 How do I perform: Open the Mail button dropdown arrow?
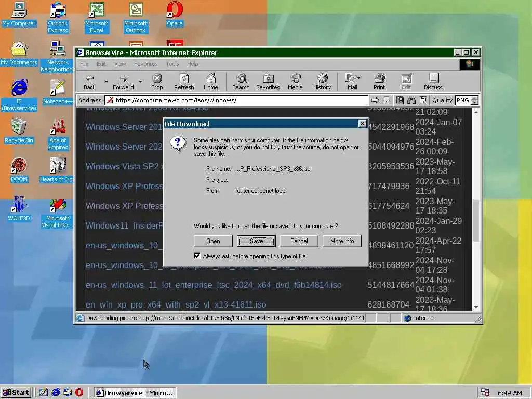(359, 78)
